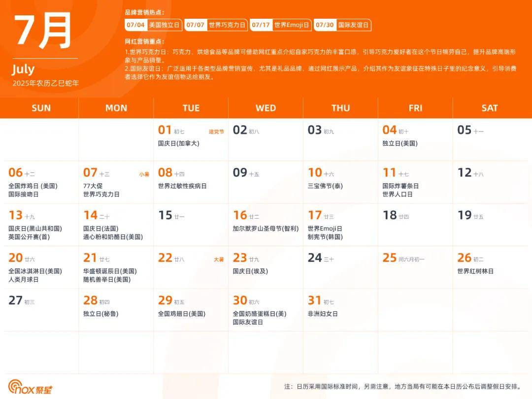
Task: Select date 26 世界红树林日
Action: (x=475, y=271)
